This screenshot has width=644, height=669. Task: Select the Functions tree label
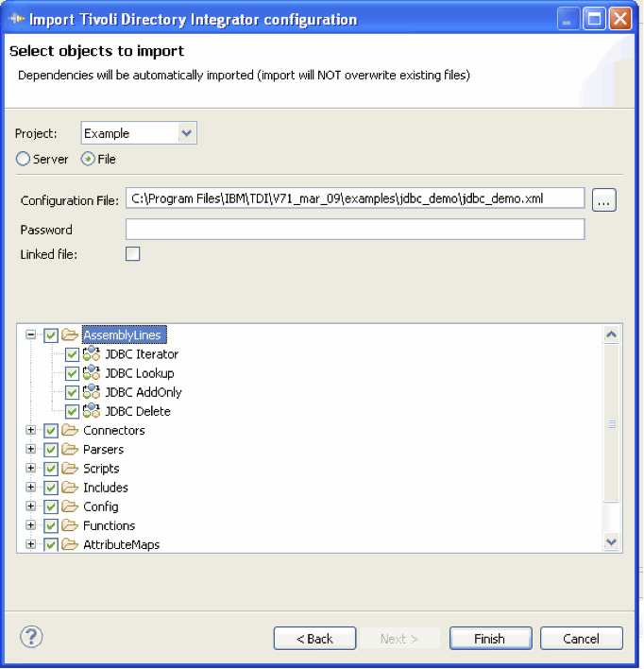click(109, 525)
